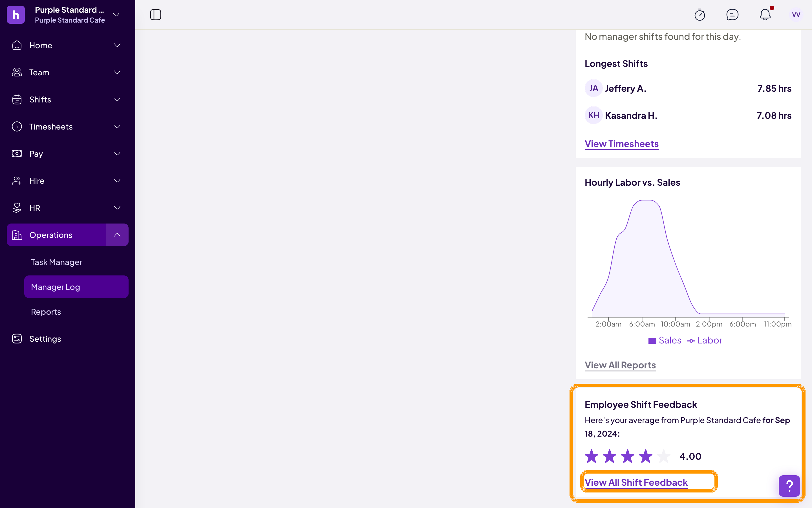Open the View All Shift Feedback link

[636, 483]
